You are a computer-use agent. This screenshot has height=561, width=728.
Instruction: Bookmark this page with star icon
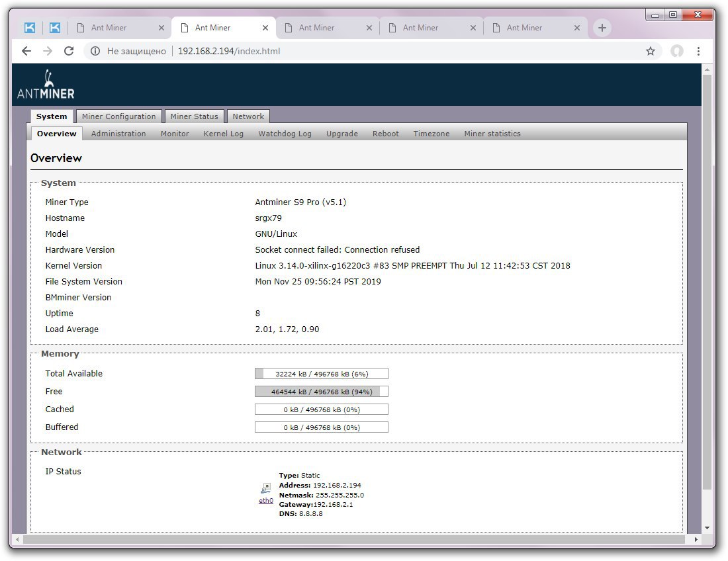tap(651, 51)
